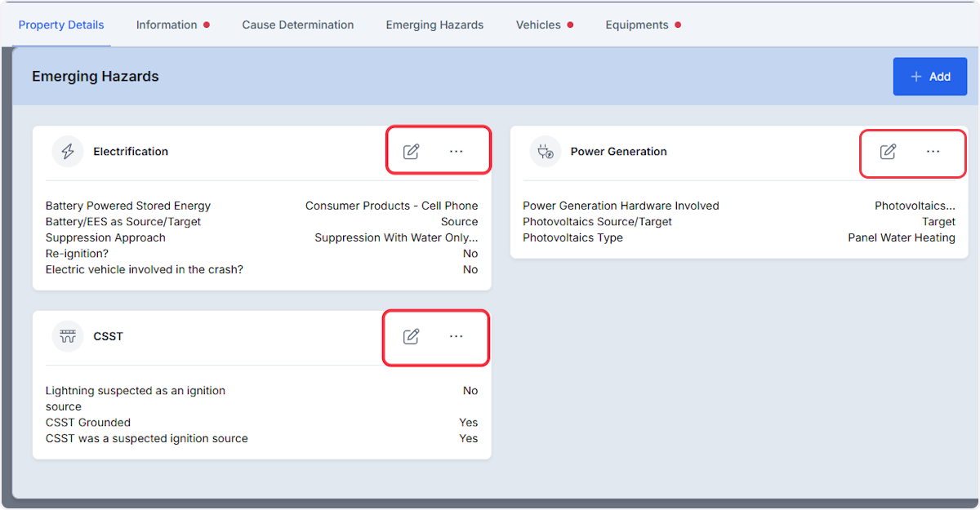Select 'Consumer Products - Cell Phone' value
The height and width of the screenshot is (510, 980).
pos(392,206)
